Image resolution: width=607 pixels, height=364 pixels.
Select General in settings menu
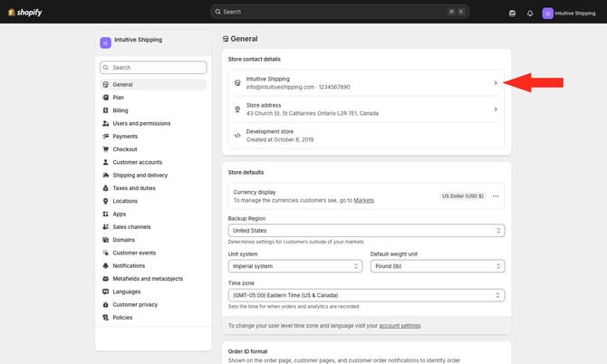[x=153, y=84]
